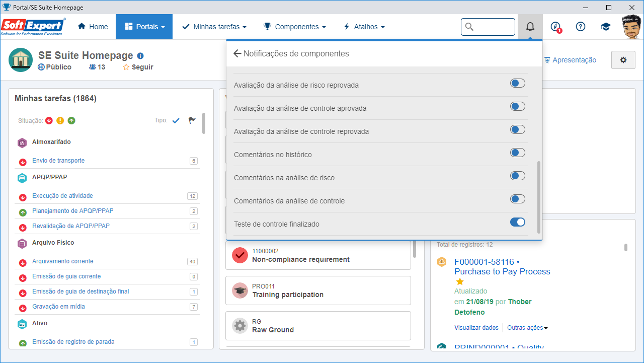The height and width of the screenshot is (363, 644).
Task: Click the Minhas tarefas (1864) heading
Action: (x=55, y=99)
